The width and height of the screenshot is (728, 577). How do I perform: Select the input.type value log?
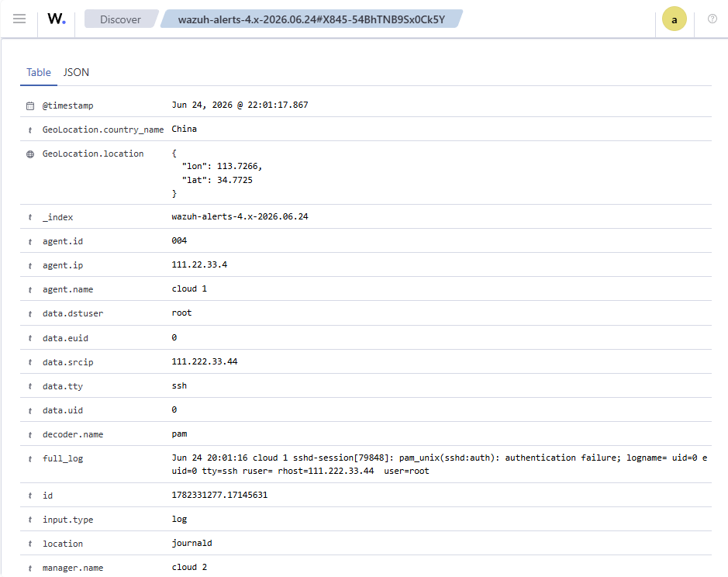coord(179,519)
